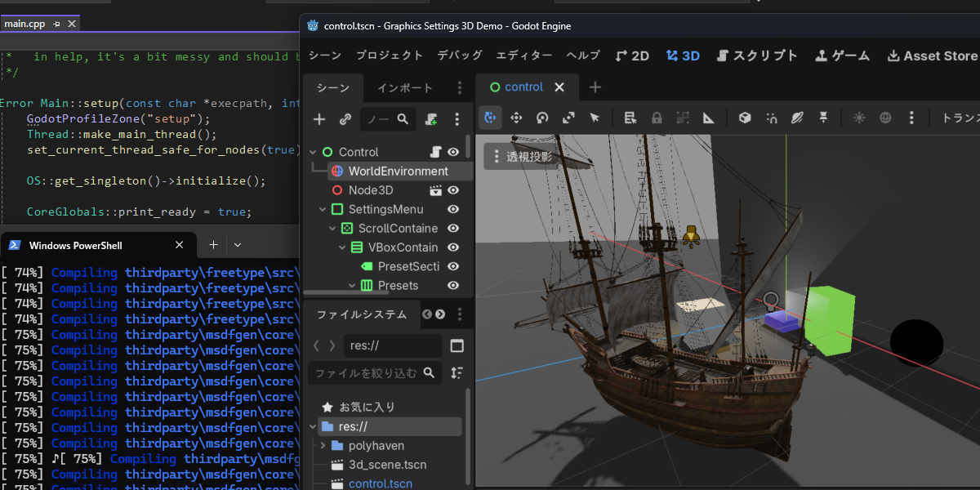Switch to the インポート dock tab

(x=405, y=88)
